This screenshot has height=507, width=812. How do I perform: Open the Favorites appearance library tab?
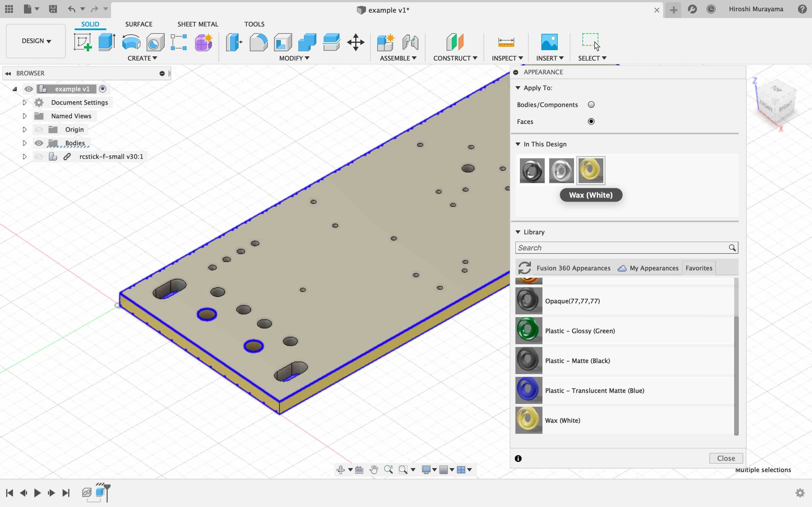(x=699, y=268)
